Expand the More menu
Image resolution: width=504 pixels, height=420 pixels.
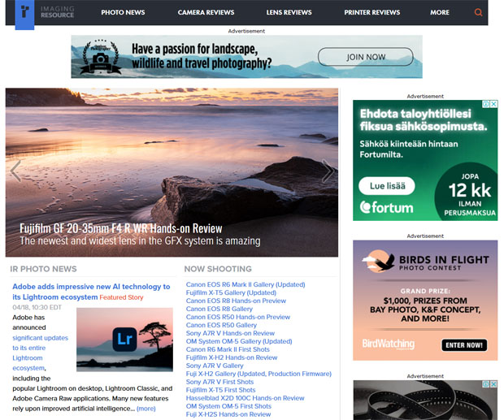(x=440, y=12)
